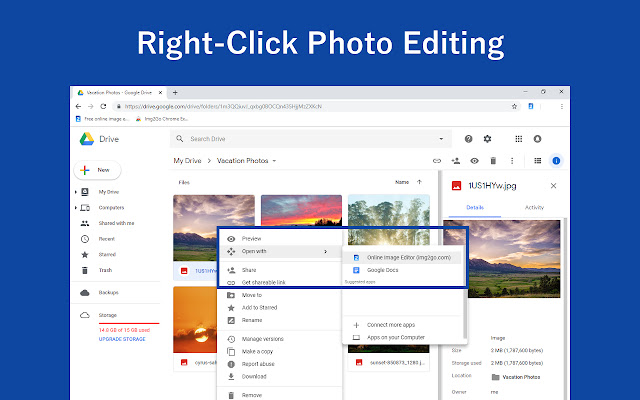Close the 1US1HYw.jpg details panel
640x400 pixels.
pyautogui.click(x=553, y=186)
